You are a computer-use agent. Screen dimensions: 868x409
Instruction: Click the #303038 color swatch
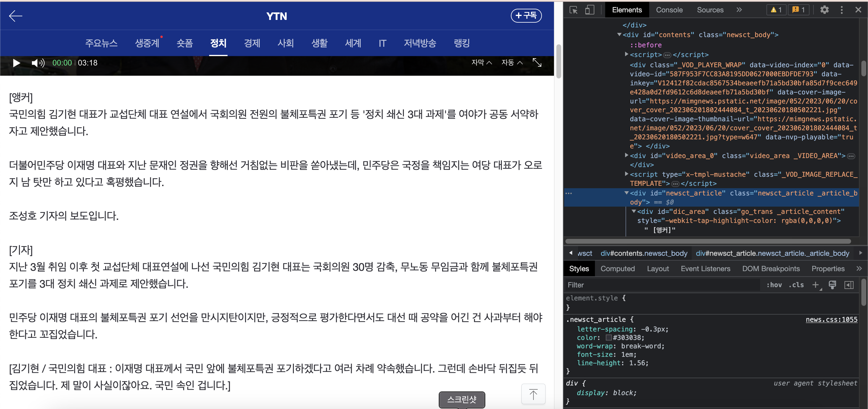point(609,338)
